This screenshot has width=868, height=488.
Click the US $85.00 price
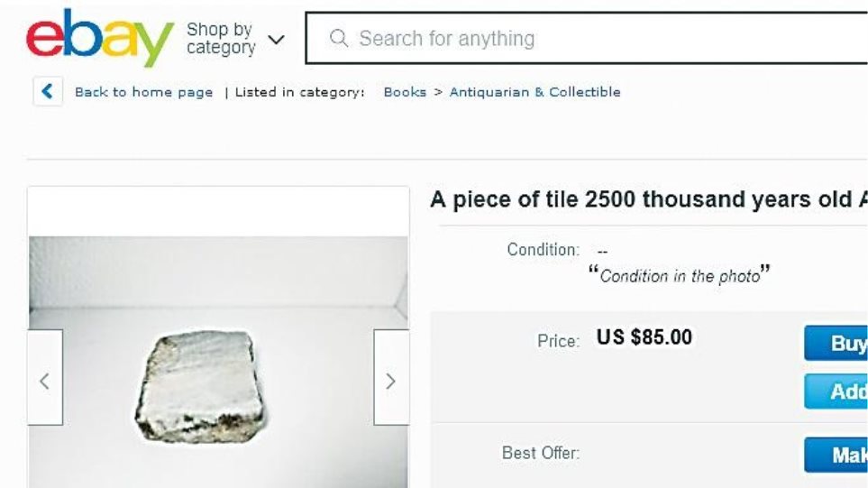644,337
